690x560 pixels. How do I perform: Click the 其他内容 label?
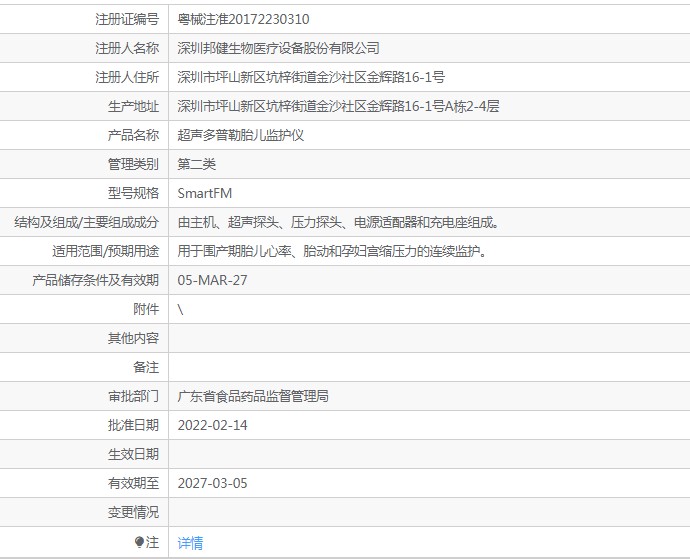coord(133,338)
